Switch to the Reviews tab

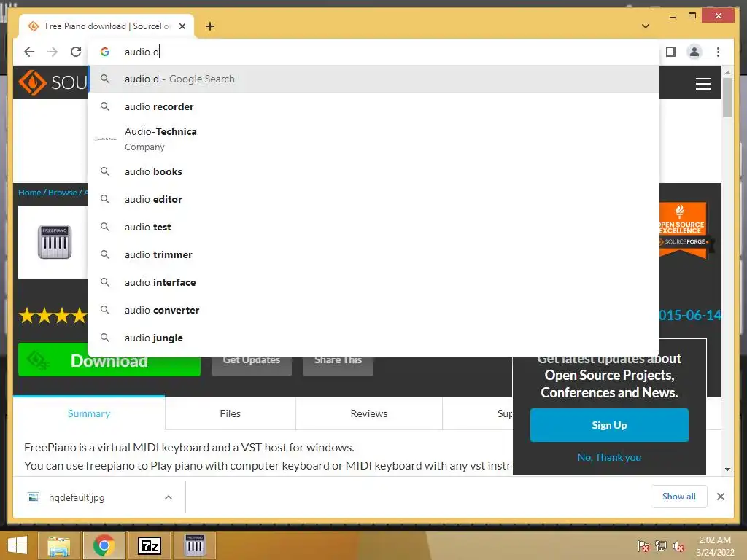(x=368, y=413)
